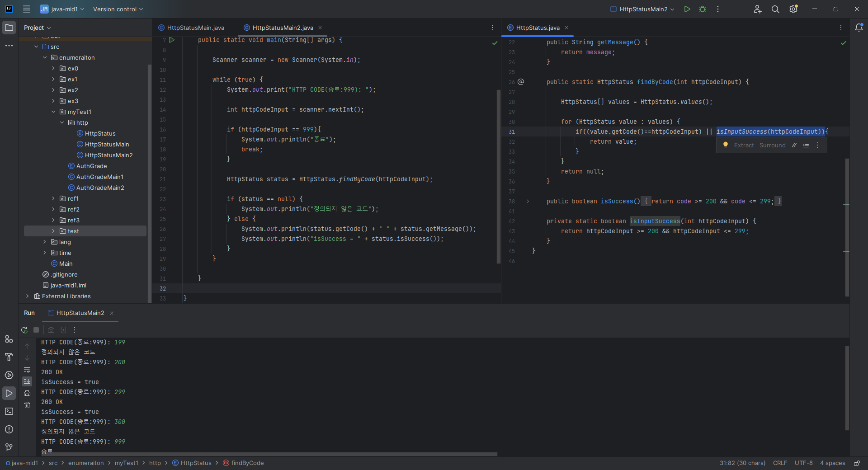The image size is (868, 470).
Task: Close the HttpStatus.java editor tab
Action: click(x=566, y=28)
